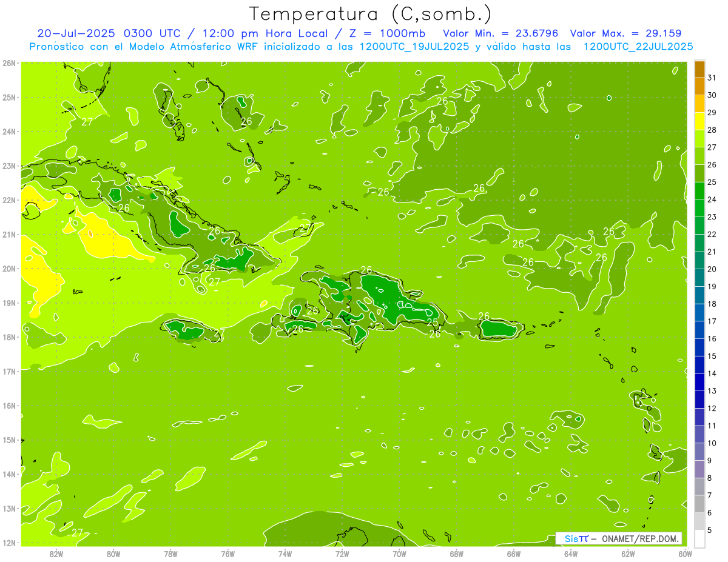Click the "72W" longitude axis label
Image resolution: width=728 pixels, height=562 pixels.
click(x=342, y=553)
